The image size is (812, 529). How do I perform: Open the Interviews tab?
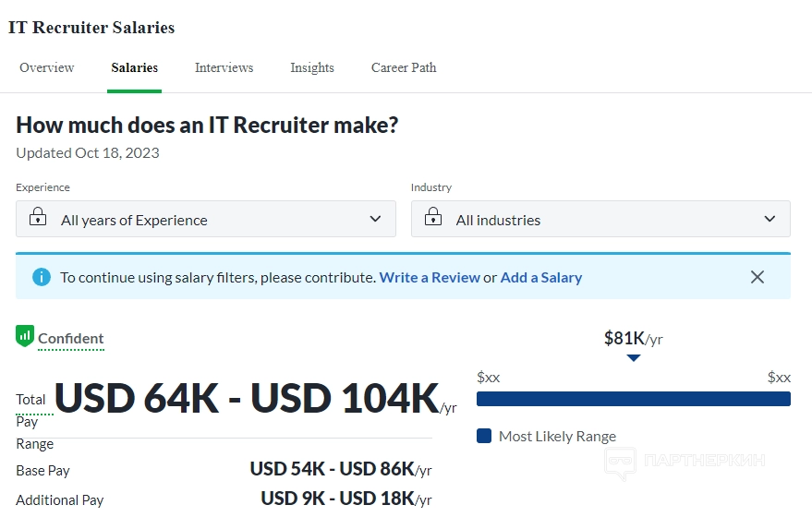coord(224,67)
